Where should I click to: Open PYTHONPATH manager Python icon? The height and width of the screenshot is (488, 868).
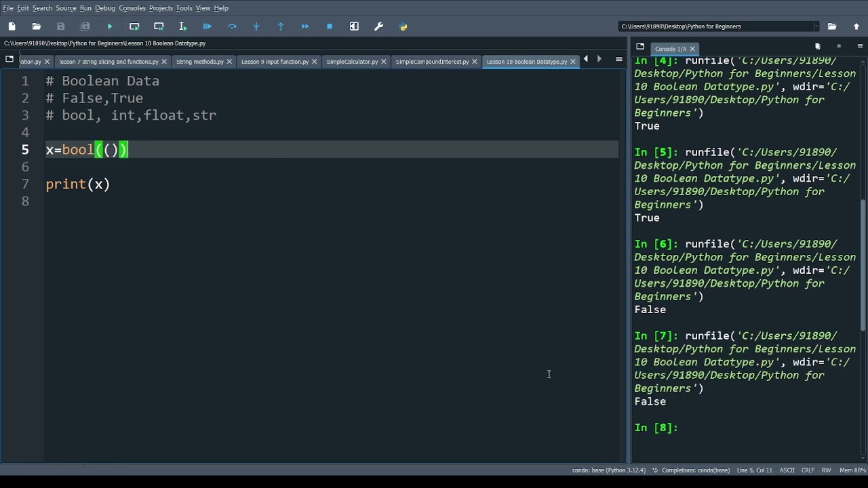click(403, 26)
